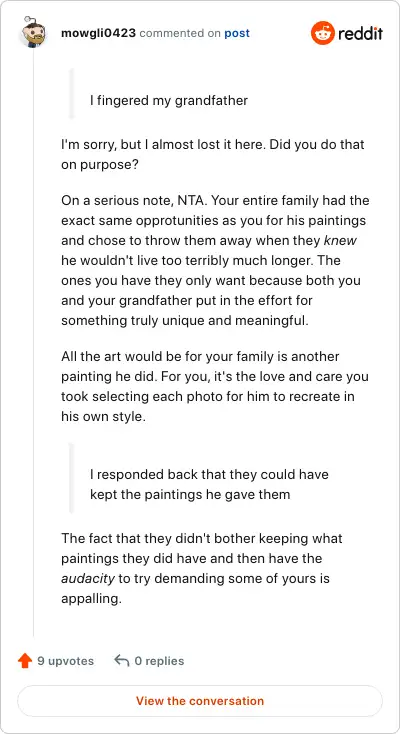Follow the blue "post" link

(237, 33)
